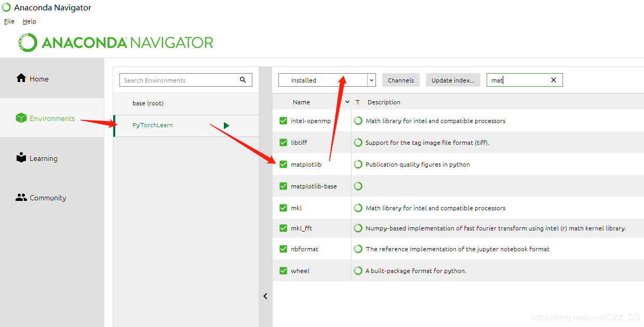
Task: Click 'Publication quality figures in python' description
Action: coord(418,165)
